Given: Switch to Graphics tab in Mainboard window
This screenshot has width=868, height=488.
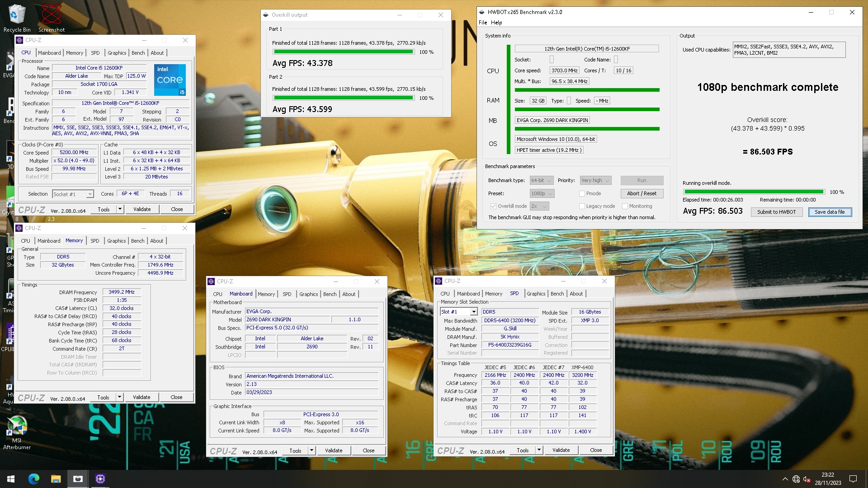Looking at the screenshot, I should coord(309,294).
